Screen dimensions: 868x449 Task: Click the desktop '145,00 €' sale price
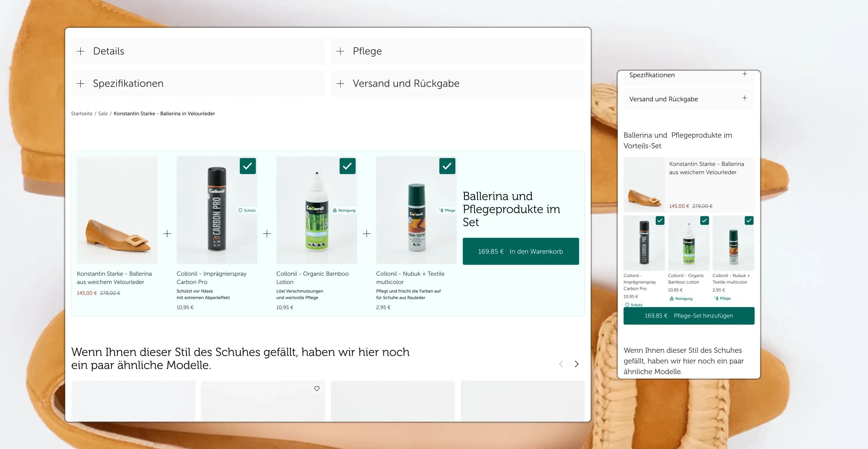tap(87, 293)
